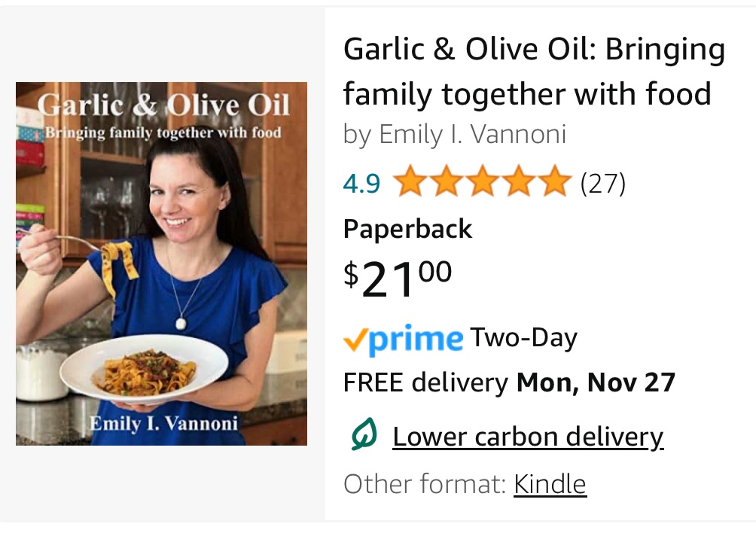Click the fourth rating star
Screen dimensions: 756x533
click(x=519, y=183)
